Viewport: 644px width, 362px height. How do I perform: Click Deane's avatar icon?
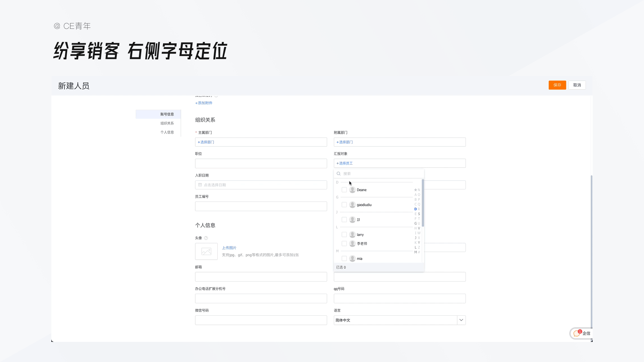click(x=352, y=190)
